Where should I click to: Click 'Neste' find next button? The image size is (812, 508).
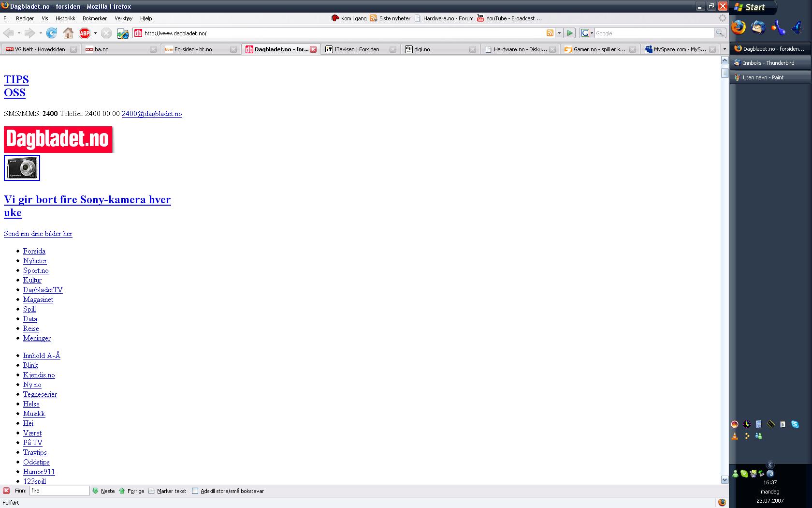[104, 491]
